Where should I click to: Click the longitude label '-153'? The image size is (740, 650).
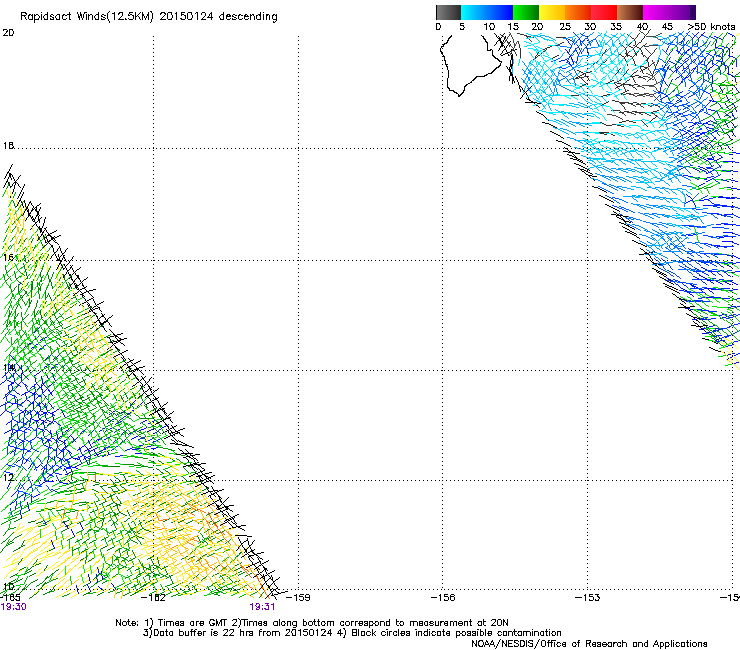click(x=588, y=598)
